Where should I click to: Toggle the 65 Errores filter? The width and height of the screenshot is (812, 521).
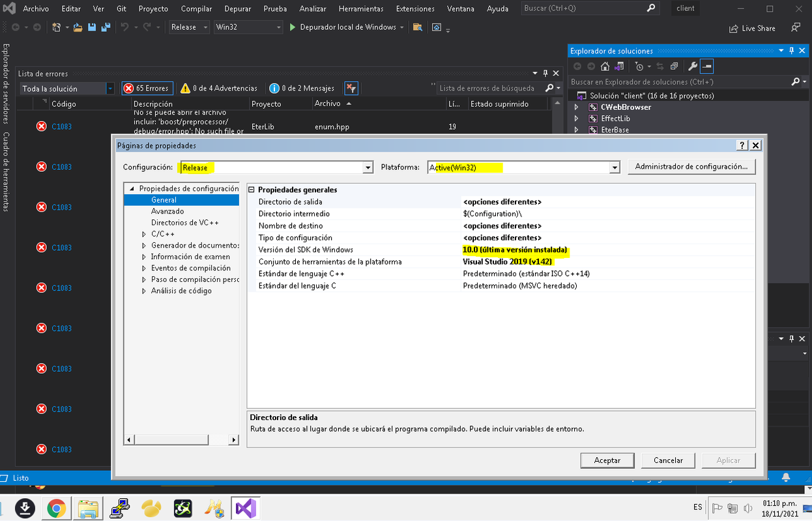click(146, 88)
